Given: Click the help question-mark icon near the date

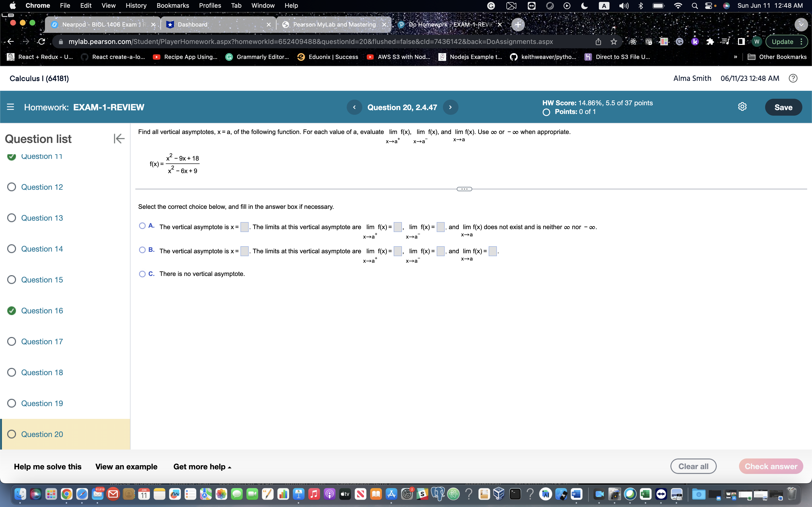Looking at the screenshot, I should click(793, 78).
